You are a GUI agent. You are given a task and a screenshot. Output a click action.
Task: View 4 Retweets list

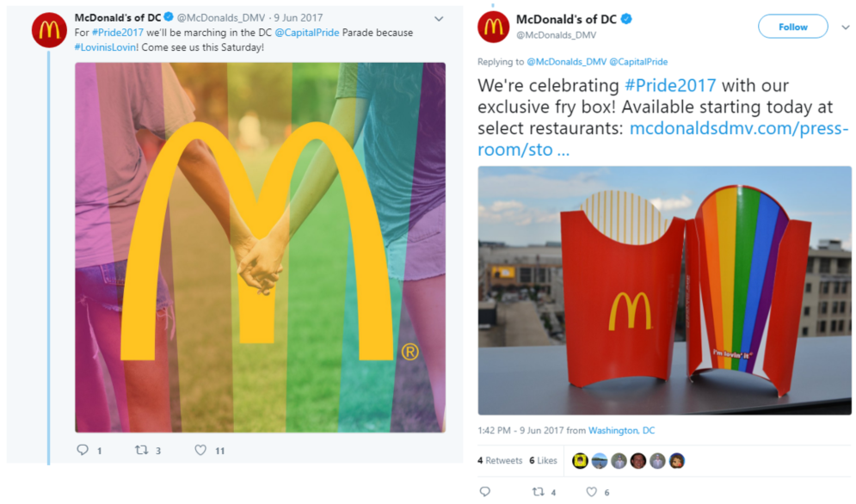[500, 460]
